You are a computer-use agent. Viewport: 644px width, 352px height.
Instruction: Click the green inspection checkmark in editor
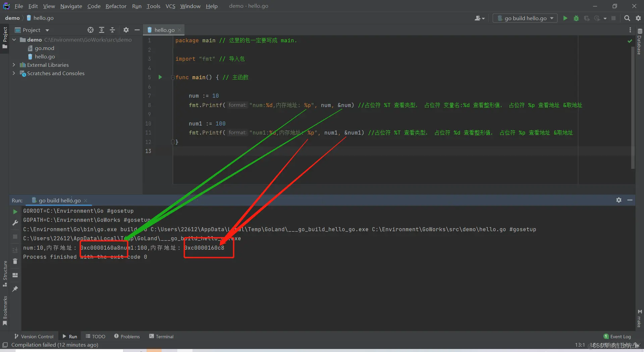coord(630,41)
